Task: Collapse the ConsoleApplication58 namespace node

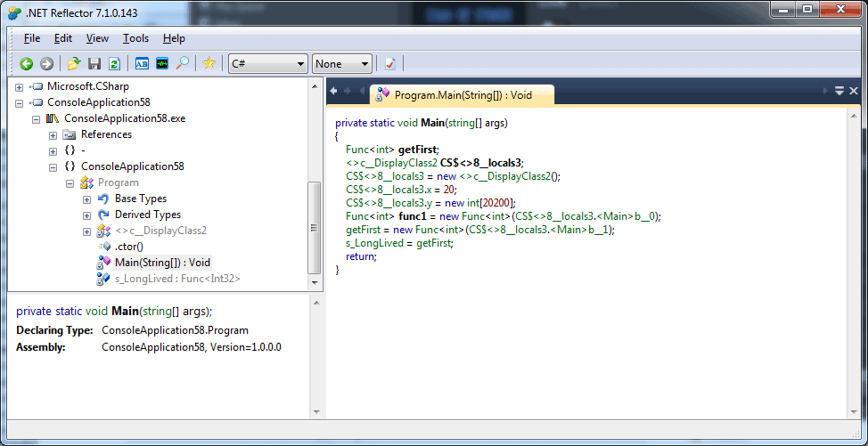Action: (53, 167)
